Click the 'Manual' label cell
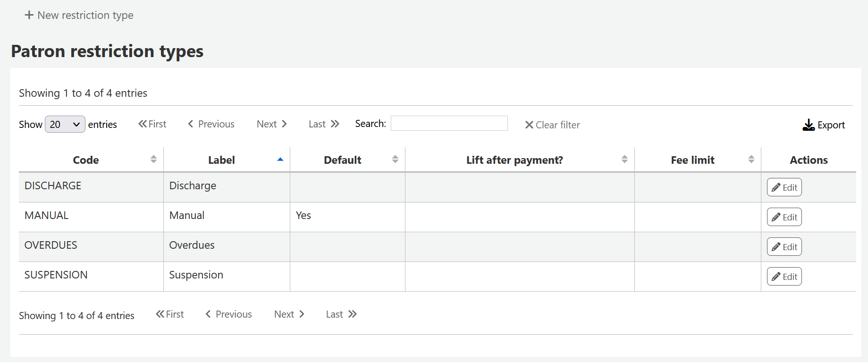Image resolution: width=868 pixels, height=362 pixels. pos(227,217)
